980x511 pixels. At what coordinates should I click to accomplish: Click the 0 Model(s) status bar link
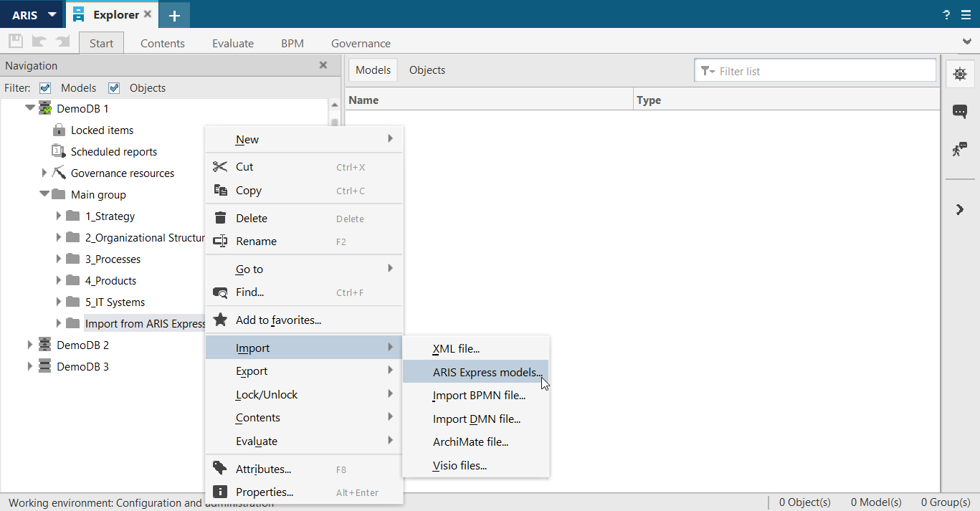(876, 502)
